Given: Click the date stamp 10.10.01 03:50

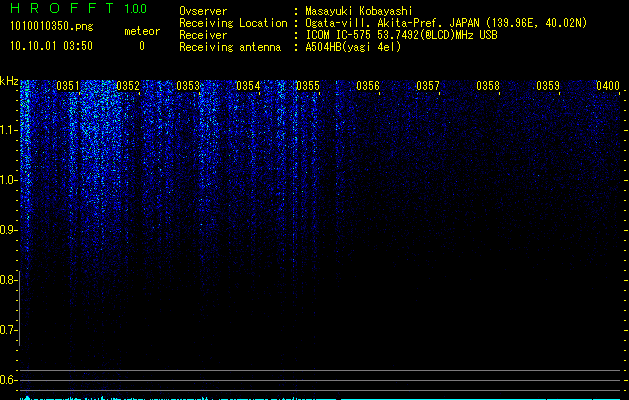Looking at the screenshot, I should pyautogui.click(x=51, y=46).
